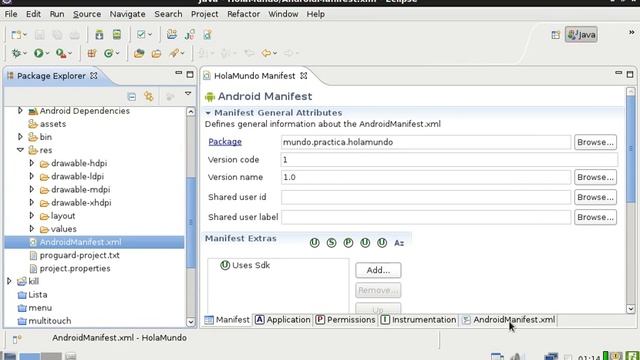Screen dimensions: 640x360
Task: Click the Open Perspective icon
Action: pos(556,35)
